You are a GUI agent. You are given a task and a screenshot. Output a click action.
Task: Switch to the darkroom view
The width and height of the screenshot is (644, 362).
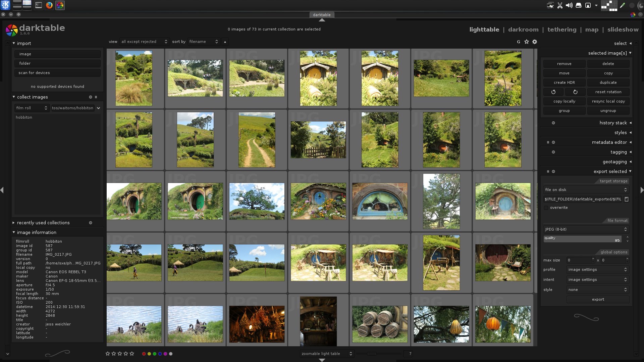point(523,29)
